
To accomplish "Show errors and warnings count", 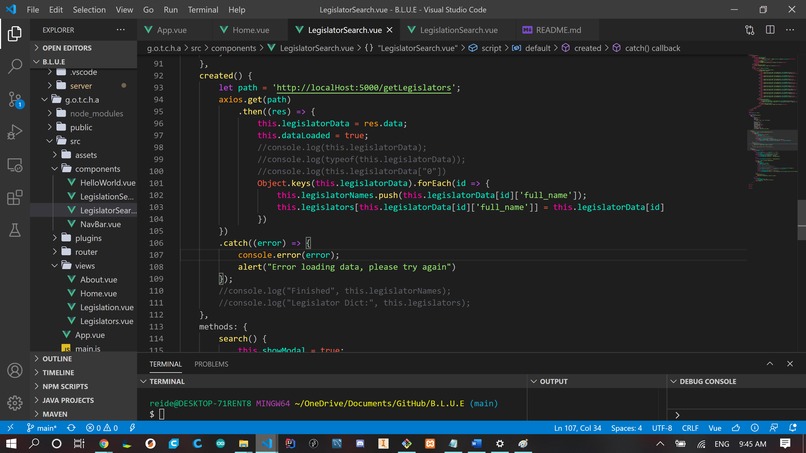I will tap(102, 428).
